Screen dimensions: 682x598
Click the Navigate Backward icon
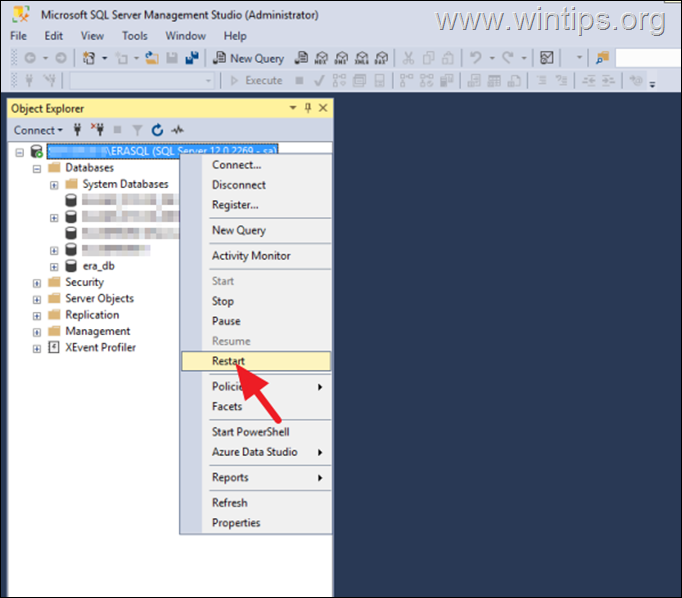click(30, 58)
